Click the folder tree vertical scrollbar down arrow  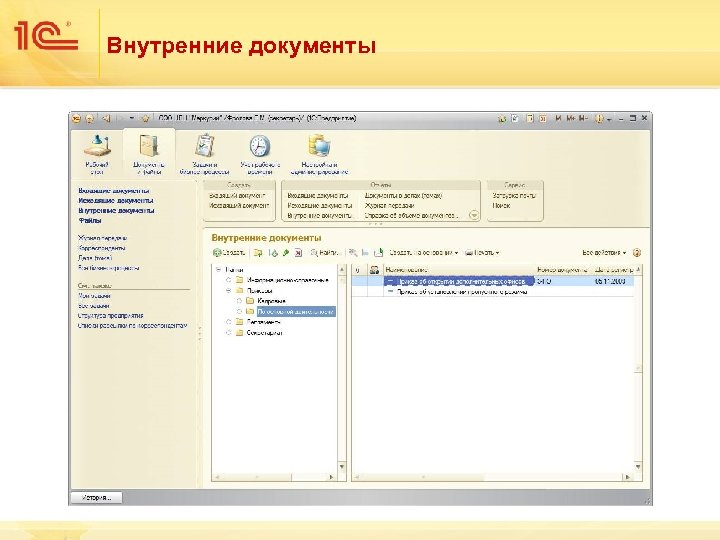pyautogui.click(x=342, y=467)
